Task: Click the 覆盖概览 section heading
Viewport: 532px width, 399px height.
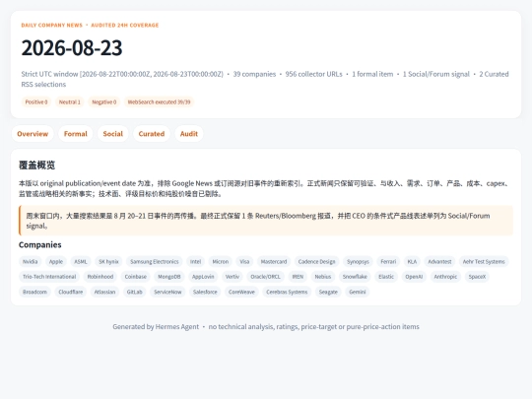Action: click(36, 166)
